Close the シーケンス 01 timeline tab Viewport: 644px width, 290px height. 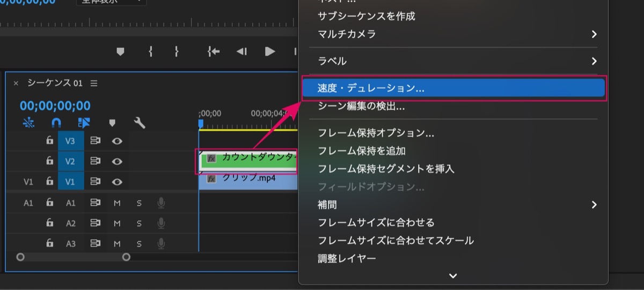(16, 83)
